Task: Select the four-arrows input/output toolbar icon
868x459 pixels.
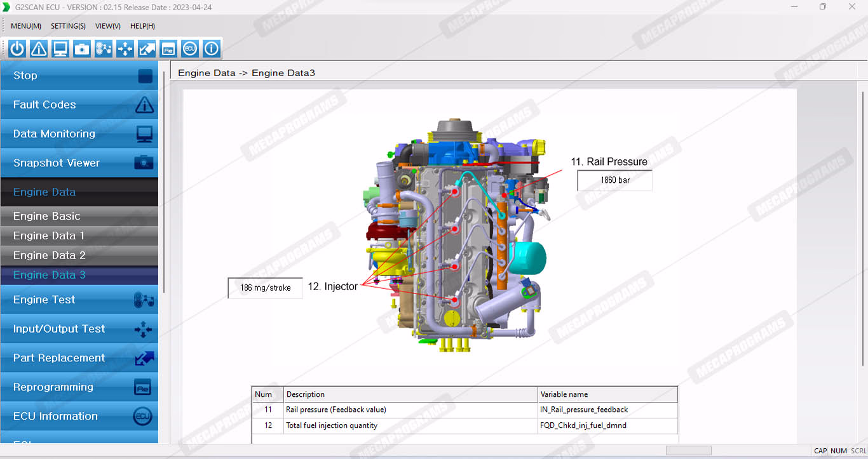Action: 125,49
